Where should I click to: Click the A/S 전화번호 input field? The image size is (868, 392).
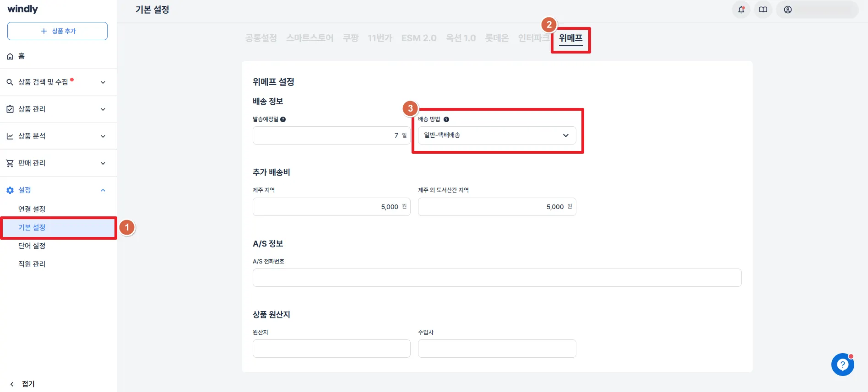(x=497, y=278)
